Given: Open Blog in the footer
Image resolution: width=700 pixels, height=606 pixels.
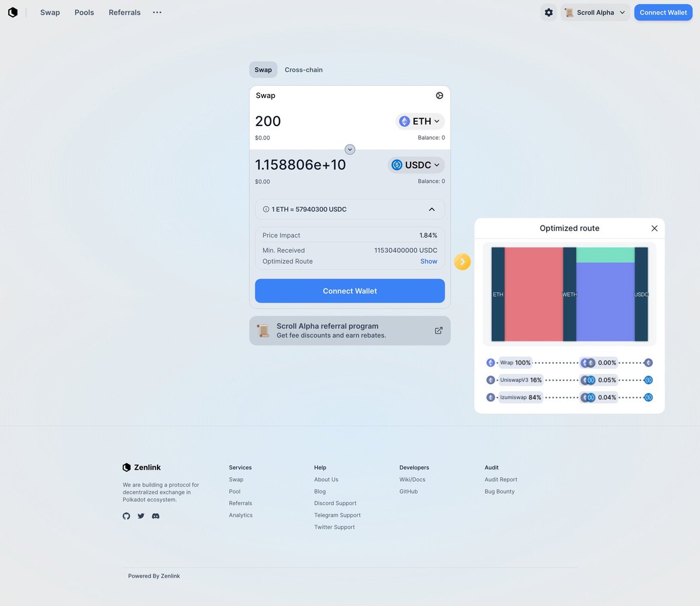Looking at the screenshot, I should (x=320, y=492).
